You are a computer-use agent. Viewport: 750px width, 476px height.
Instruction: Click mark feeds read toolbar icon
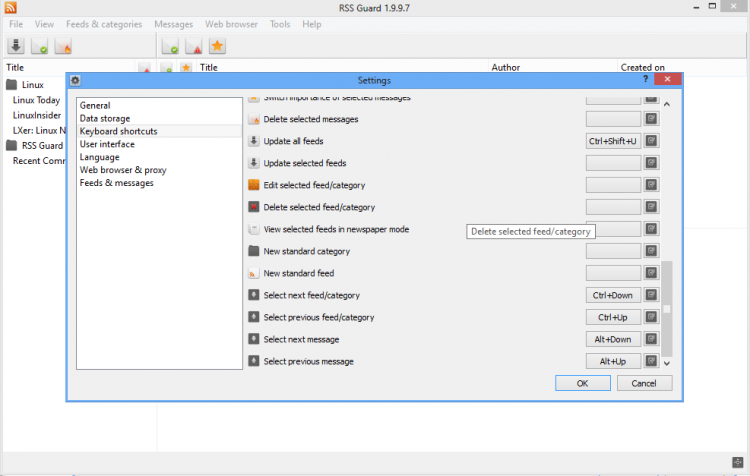click(x=39, y=46)
